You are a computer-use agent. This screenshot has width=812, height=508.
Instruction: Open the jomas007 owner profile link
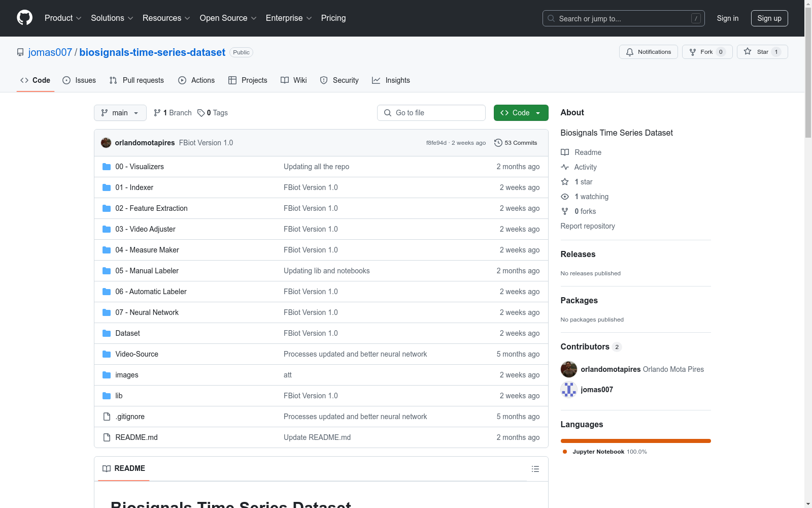point(50,52)
